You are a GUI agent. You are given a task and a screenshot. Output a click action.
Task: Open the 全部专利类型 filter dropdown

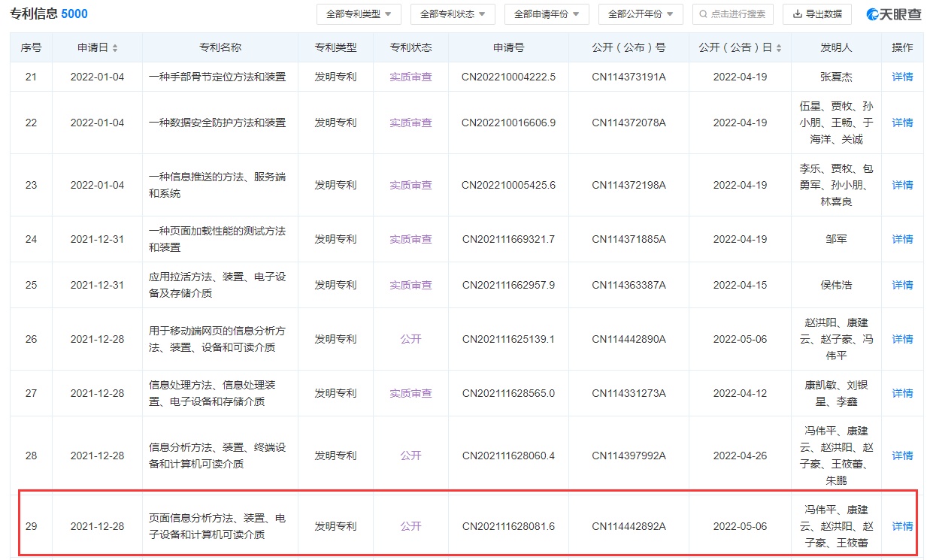(359, 14)
